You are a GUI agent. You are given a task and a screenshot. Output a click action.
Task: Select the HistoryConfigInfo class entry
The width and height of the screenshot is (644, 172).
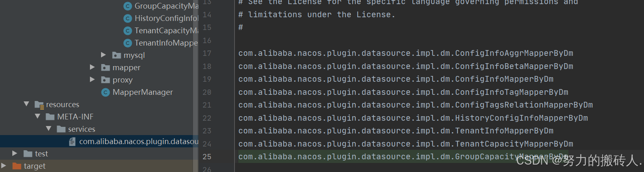click(x=166, y=18)
